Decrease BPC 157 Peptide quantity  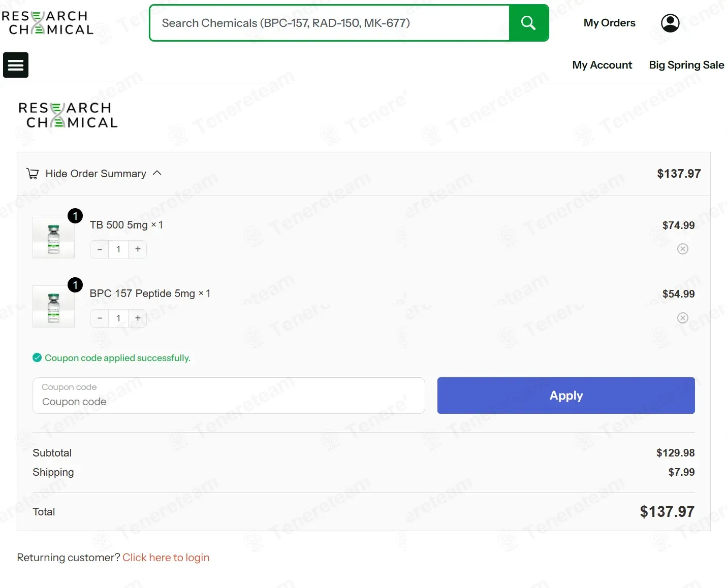click(x=100, y=318)
